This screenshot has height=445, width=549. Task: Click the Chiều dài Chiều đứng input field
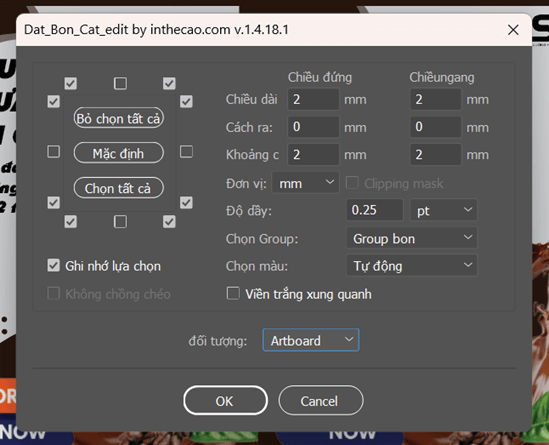coord(313,99)
